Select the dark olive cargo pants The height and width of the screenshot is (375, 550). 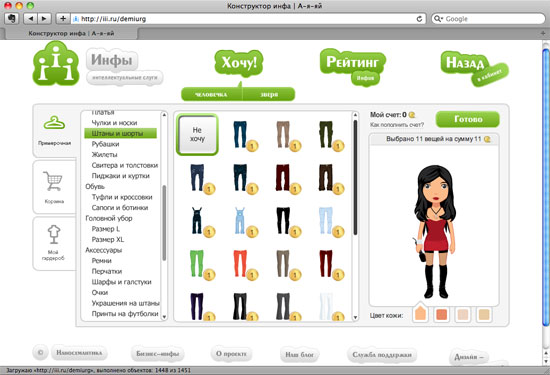point(326,134)
